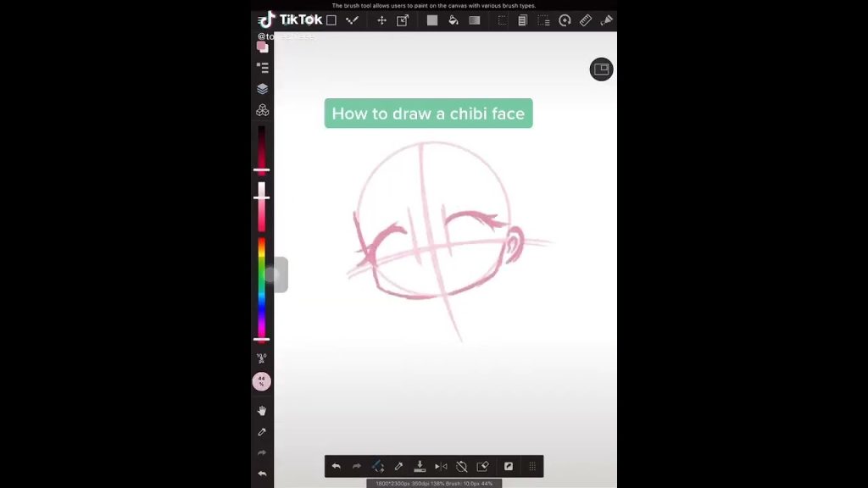The image size is (868, 488).
Task: Select the hand pan tool
Action: click(262, 411)
